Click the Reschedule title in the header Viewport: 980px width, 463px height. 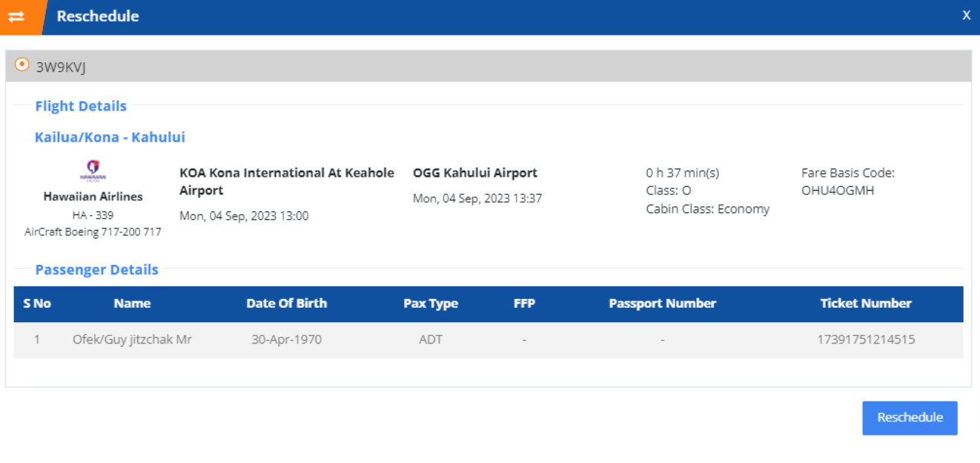96,16
